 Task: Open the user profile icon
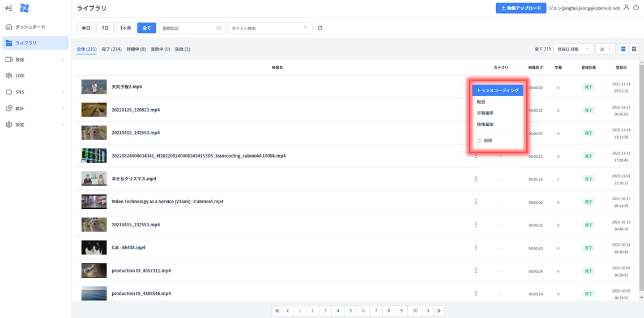[x=626, y=8]
